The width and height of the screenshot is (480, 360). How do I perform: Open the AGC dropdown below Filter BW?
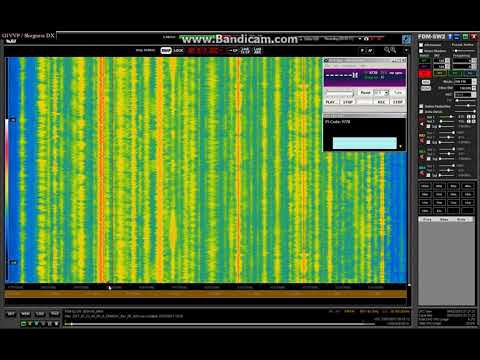coord(465,95)
